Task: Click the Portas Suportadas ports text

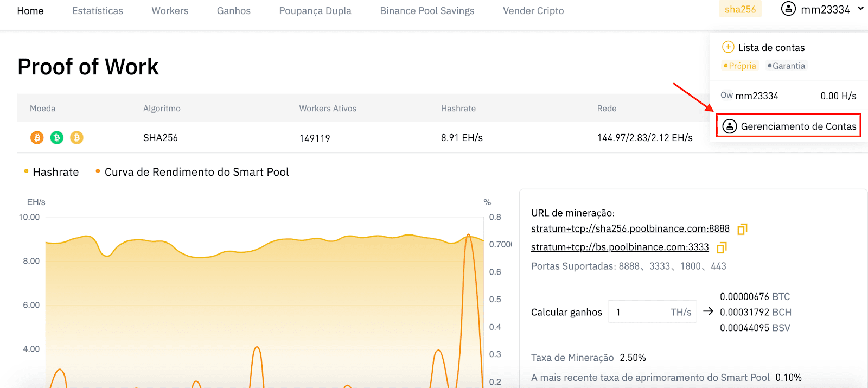Action: (x=629, y=266)
